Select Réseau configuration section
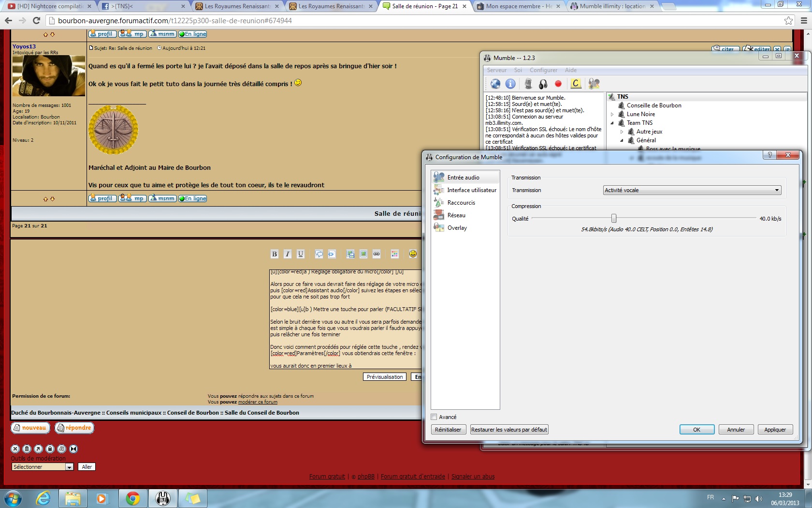This screenshot has height=508, width=812. [465, 215]
